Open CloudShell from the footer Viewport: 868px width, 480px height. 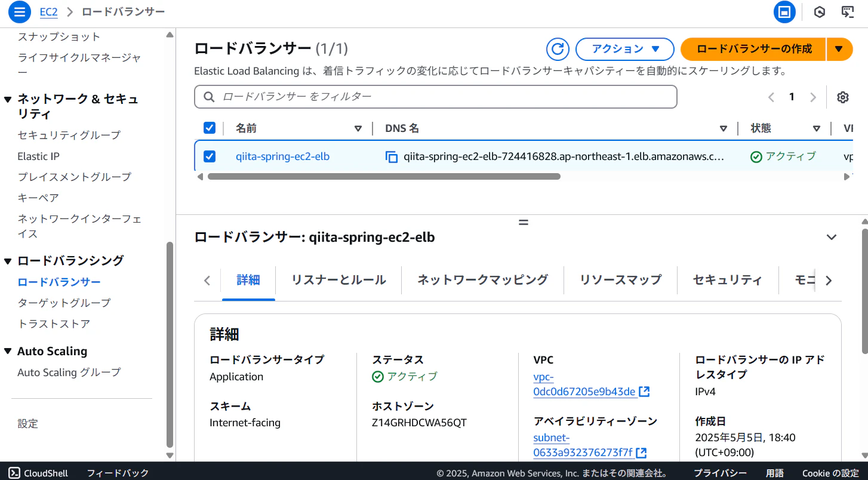39,473
